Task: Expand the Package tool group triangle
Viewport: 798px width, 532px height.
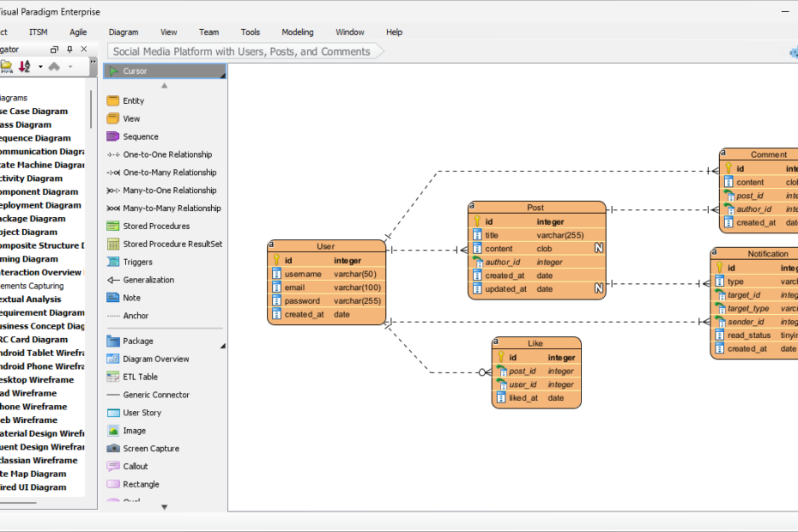Action: click(x=223, y=346)
